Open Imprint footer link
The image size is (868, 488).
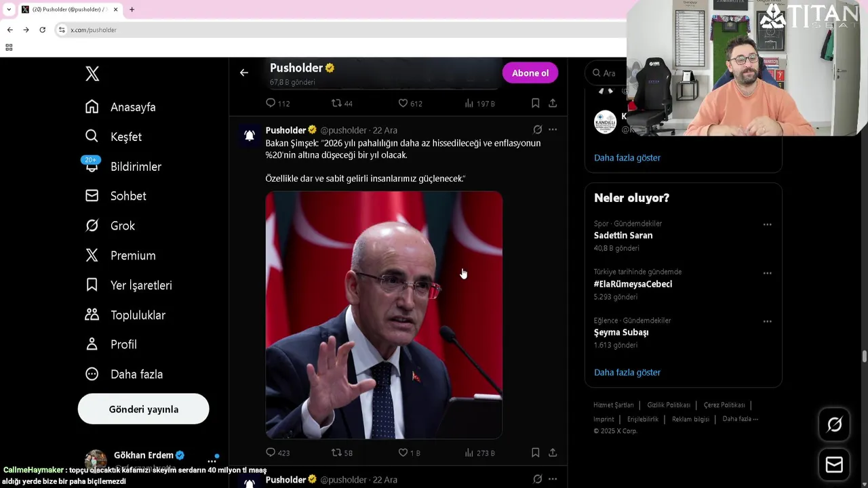pos(604,420)
